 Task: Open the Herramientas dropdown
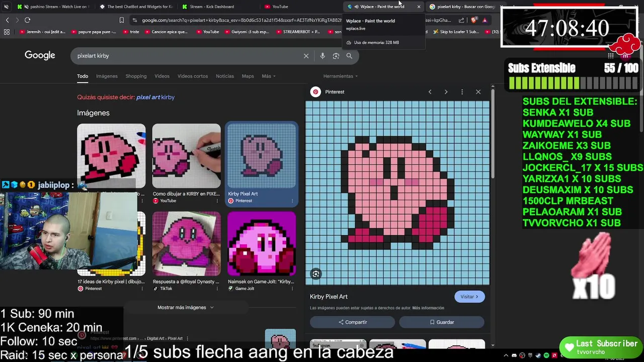[341, 76]
